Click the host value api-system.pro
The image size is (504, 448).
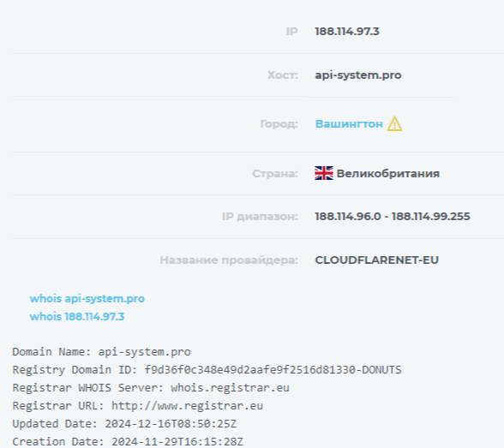tap(358, 75)
